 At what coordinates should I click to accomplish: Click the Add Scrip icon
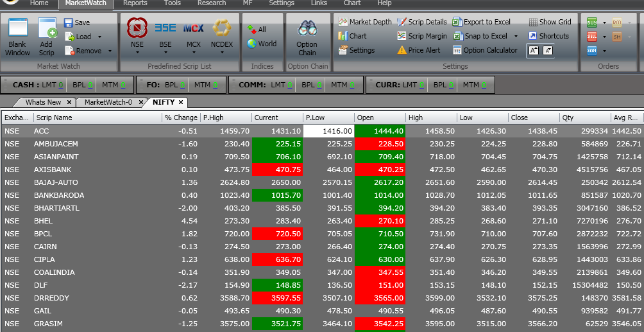[x=46, y=37]
